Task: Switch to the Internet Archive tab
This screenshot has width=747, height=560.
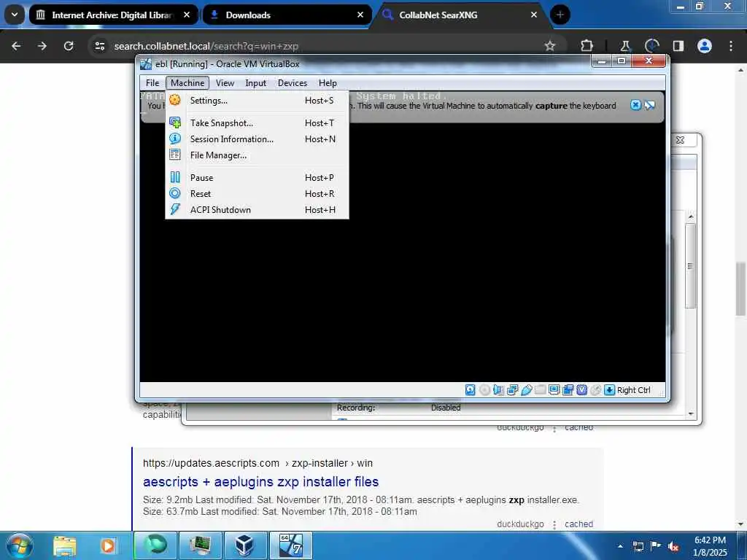Action: (113, 15)
